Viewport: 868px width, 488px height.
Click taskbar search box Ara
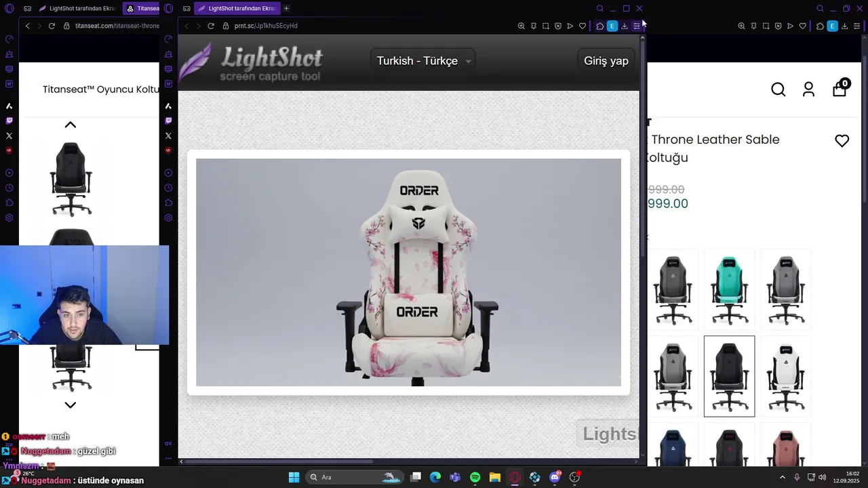(356, 477)
